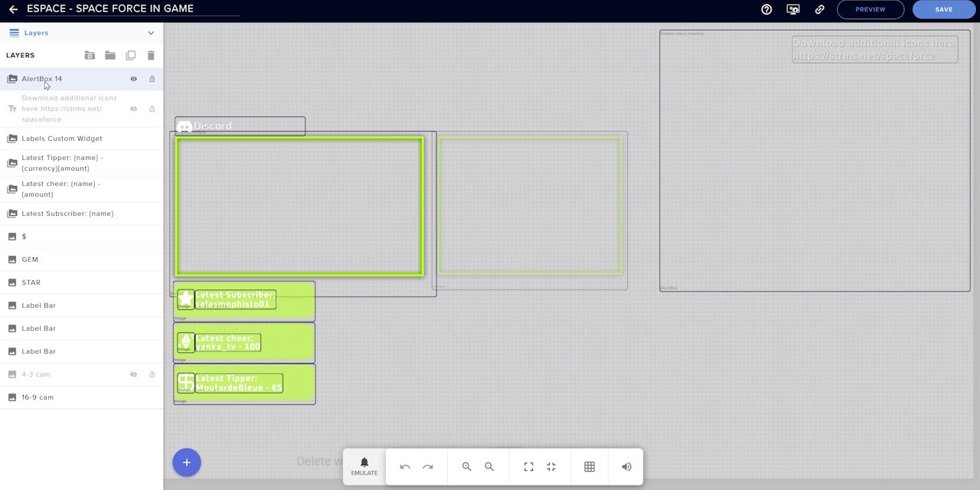Select Download additional icons text on canvas

coord(874,50)
